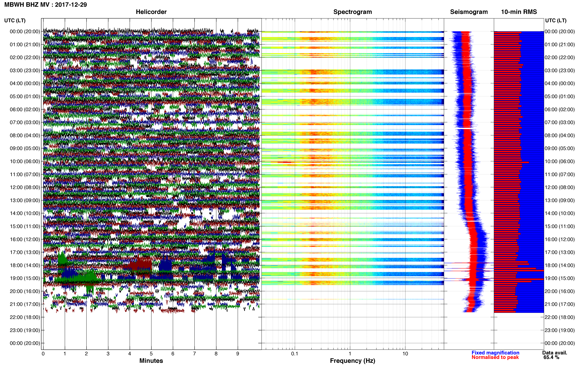Image resolution: width=588 pixels, height=368 pixels.
Task: Click left time label '18:00 (14:00)'
Action: click(x=25, y=265)
